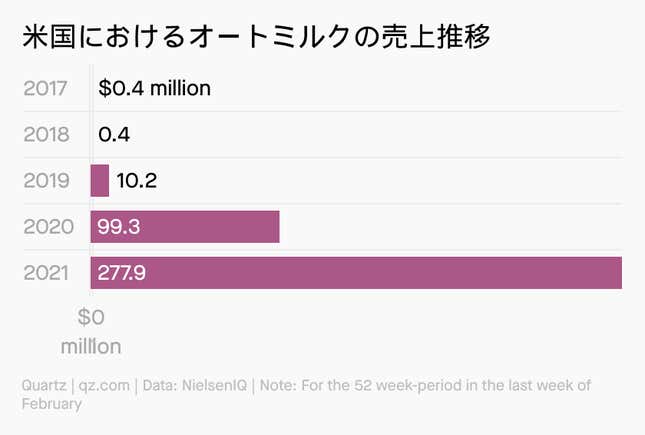Click the Quartz credit text
The height and width of the screenshot is (435, 645).
44,386
